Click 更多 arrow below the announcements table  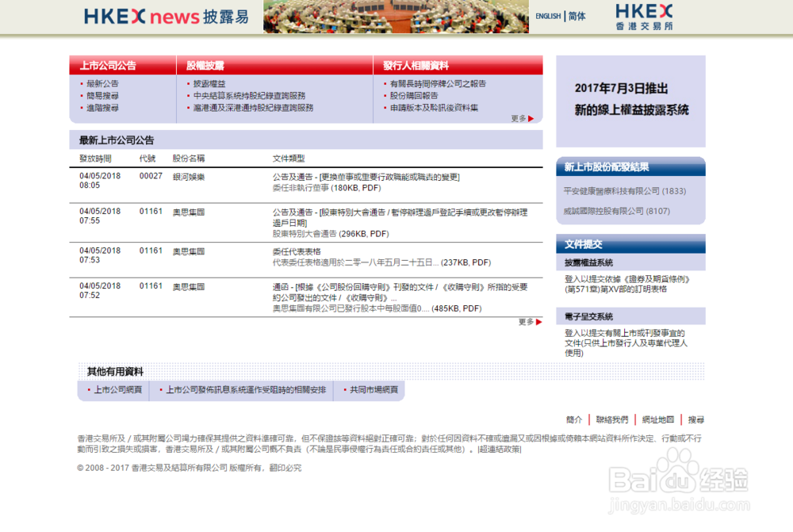(x=529, y=320)
